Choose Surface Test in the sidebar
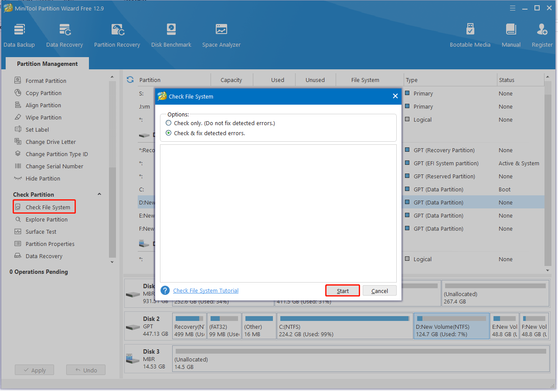Viewport: 558px width, 392px height. (41, 232)
